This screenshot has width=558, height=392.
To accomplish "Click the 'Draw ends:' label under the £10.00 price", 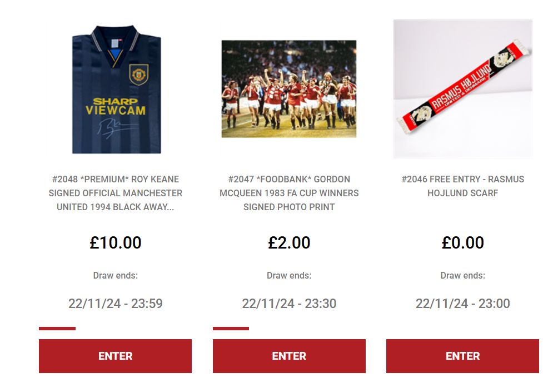I will point(115,275).
